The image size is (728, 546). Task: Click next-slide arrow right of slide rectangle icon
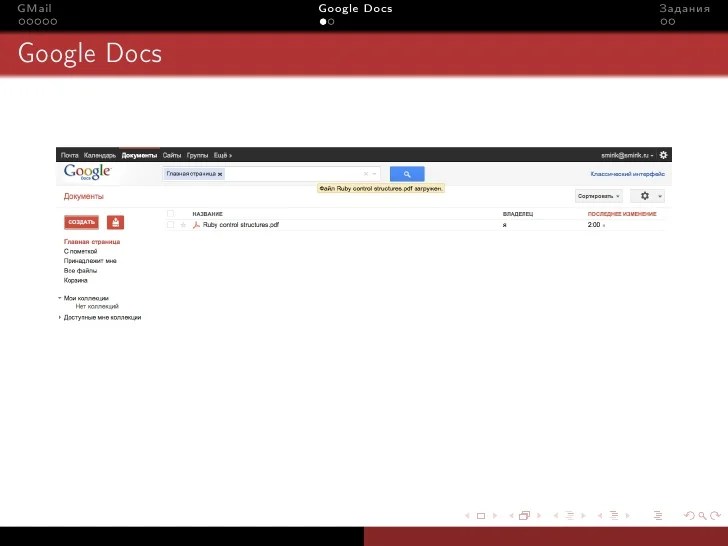[495, 516]
